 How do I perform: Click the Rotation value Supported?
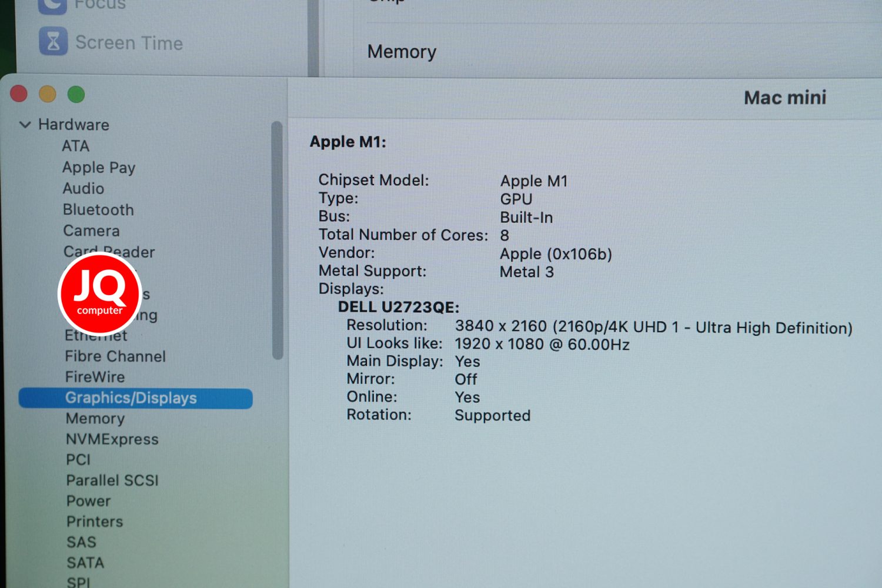coord(493,416)
